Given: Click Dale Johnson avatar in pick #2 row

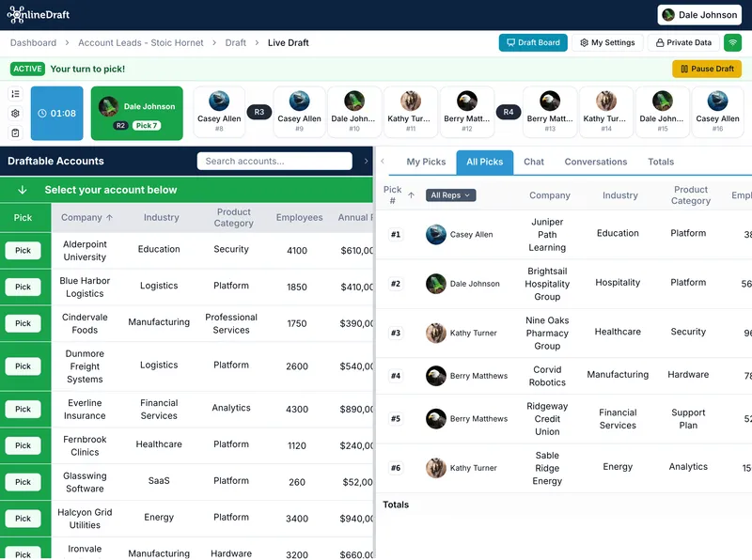Looking at the screenshot, I should [436, 284].
